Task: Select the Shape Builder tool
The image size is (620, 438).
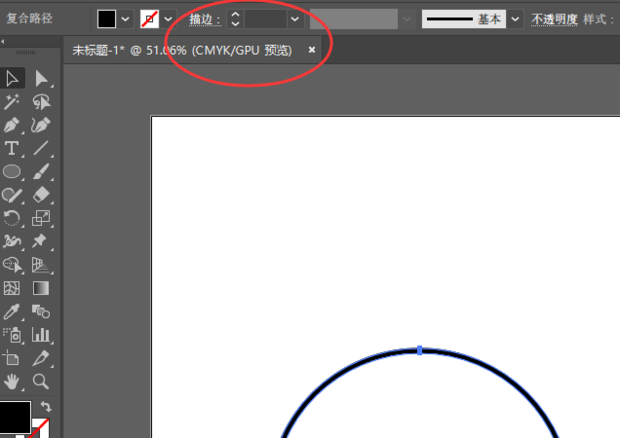Action: [12, 265]
